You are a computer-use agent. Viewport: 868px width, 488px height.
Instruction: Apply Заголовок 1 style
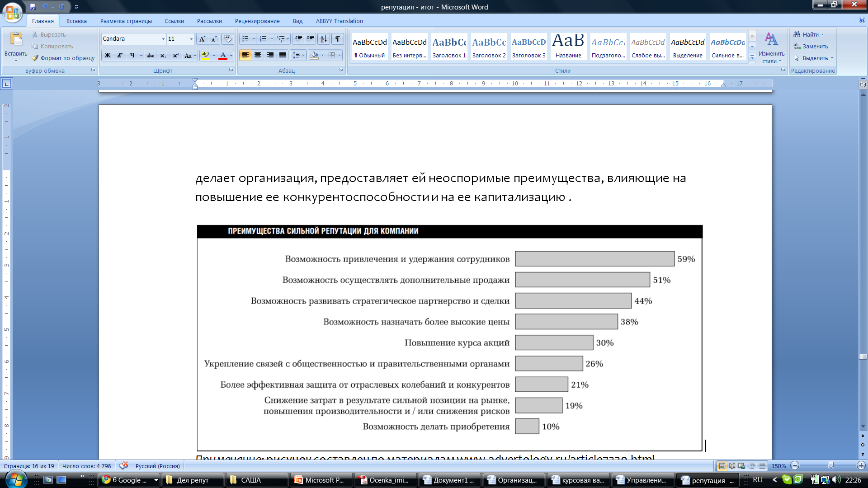click(x=449, y=46)
